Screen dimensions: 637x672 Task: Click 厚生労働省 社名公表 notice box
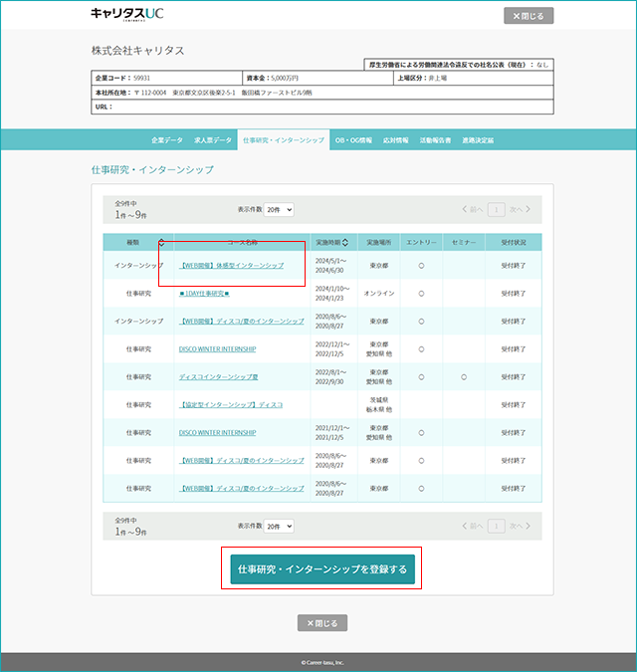(x=459, y=65)
